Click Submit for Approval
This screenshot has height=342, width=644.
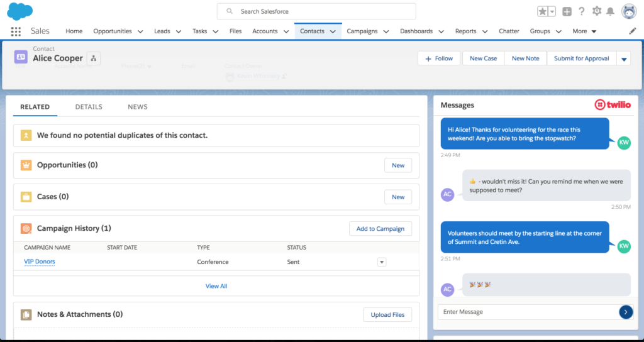pos(582,58)
